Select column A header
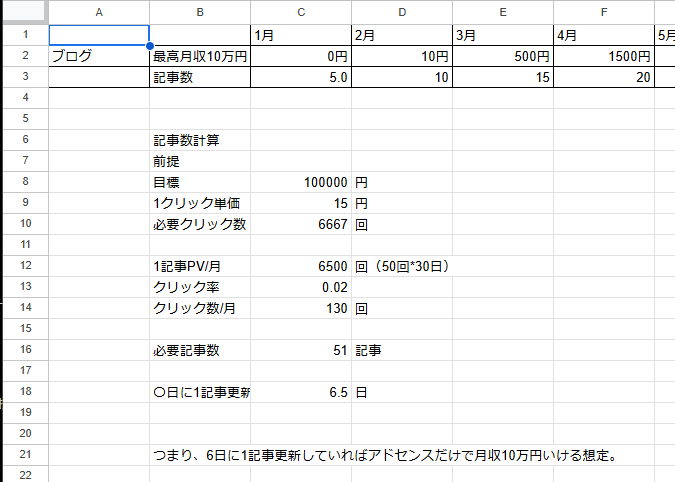Screen dimensions: 675x482 pos(98,12)
